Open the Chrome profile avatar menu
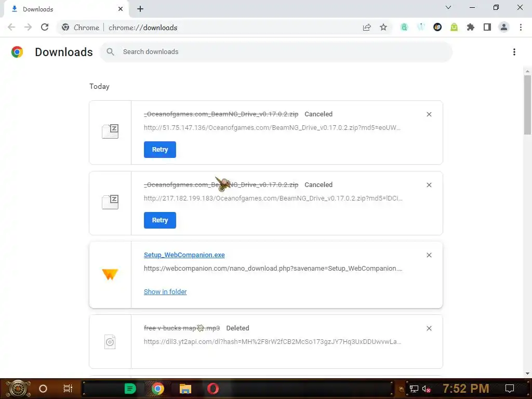Screen dimensions: 532x399 pyautogui.click(x=504, y=27)
